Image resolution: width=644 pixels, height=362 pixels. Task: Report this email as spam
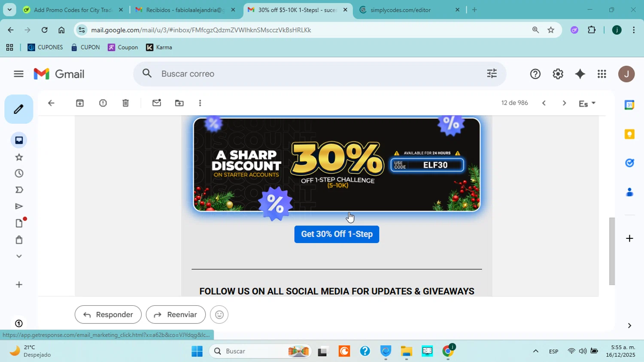point(103,103)
